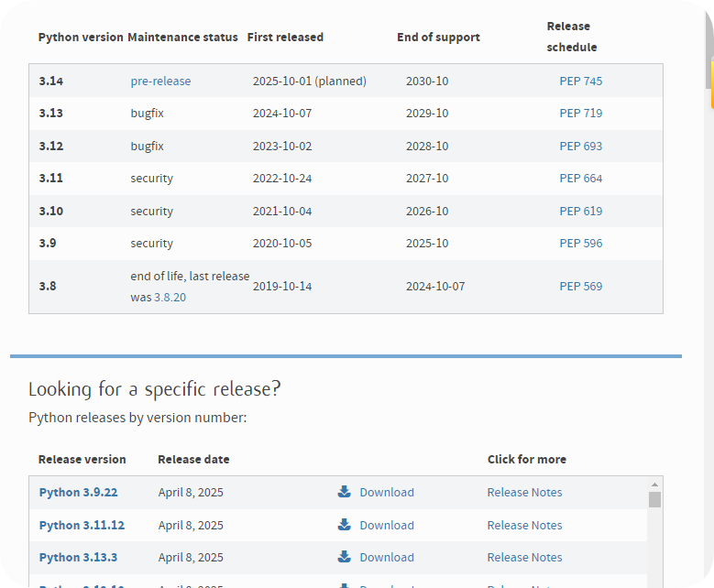Open PEP 745 release schedule
Screen dimensions: 714x588
[x=581, y=82]
